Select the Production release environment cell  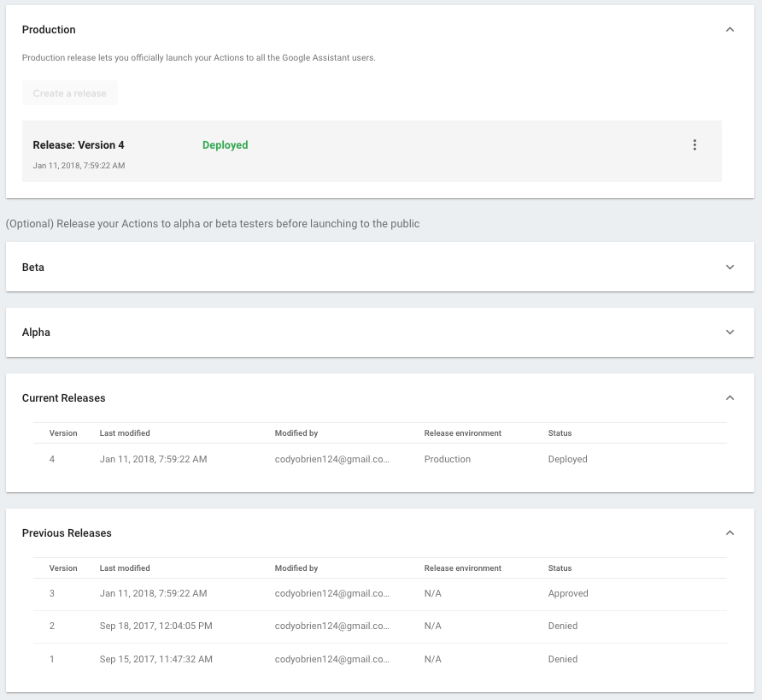click(448, 459)
